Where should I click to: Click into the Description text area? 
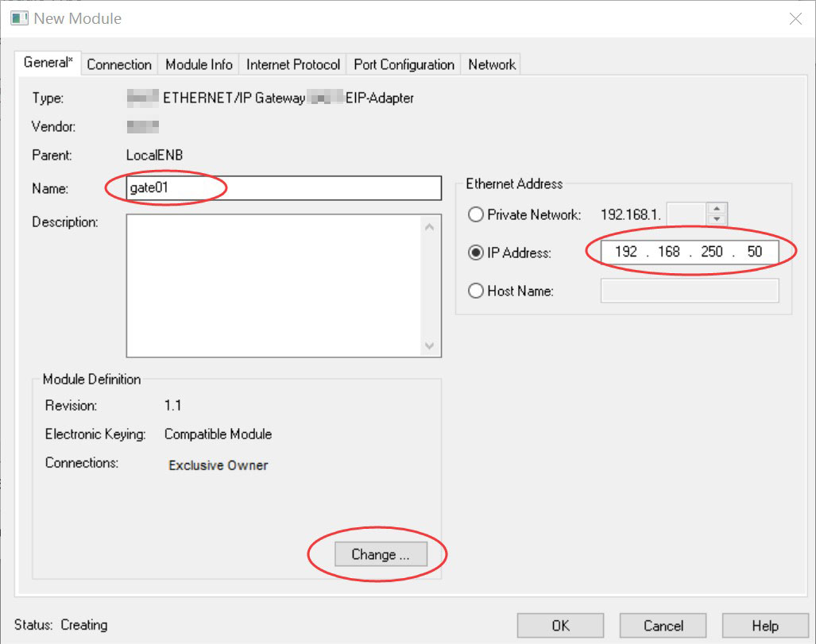[274, 284]
